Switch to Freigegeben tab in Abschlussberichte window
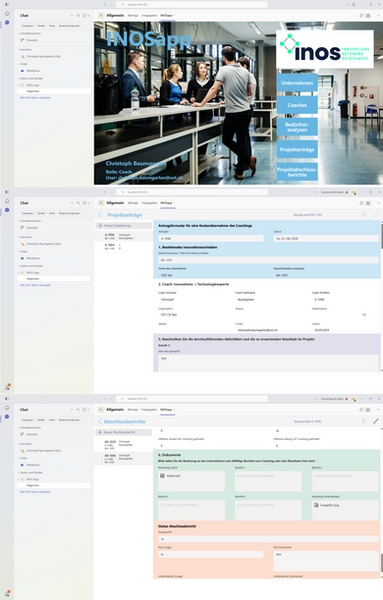 click(x=149, y=409)
